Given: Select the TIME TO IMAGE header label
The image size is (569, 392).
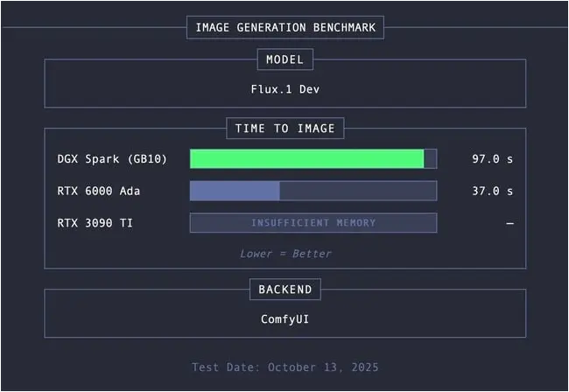Looking at the screenshot, I should 284,129.
